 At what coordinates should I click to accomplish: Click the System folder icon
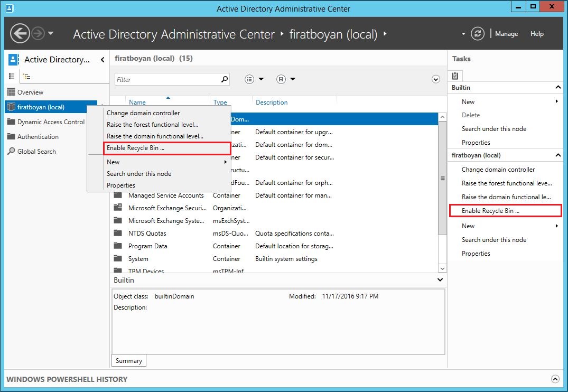coord(118,258)
